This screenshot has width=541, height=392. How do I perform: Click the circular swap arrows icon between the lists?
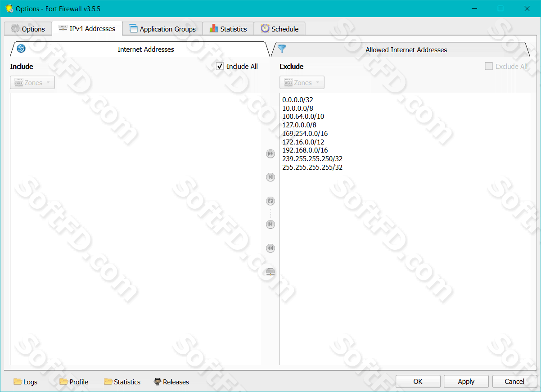[270, 201]
